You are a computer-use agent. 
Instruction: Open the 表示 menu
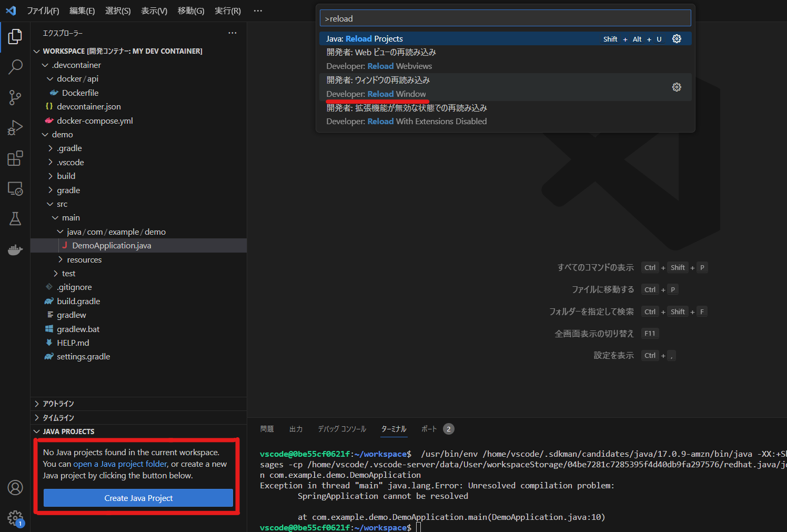[154, 11]
